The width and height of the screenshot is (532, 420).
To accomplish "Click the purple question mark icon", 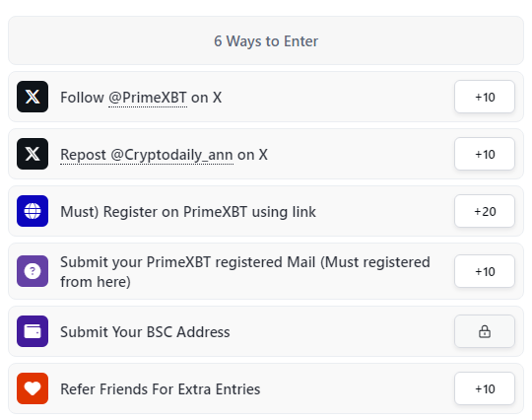I will pos(33,271).
